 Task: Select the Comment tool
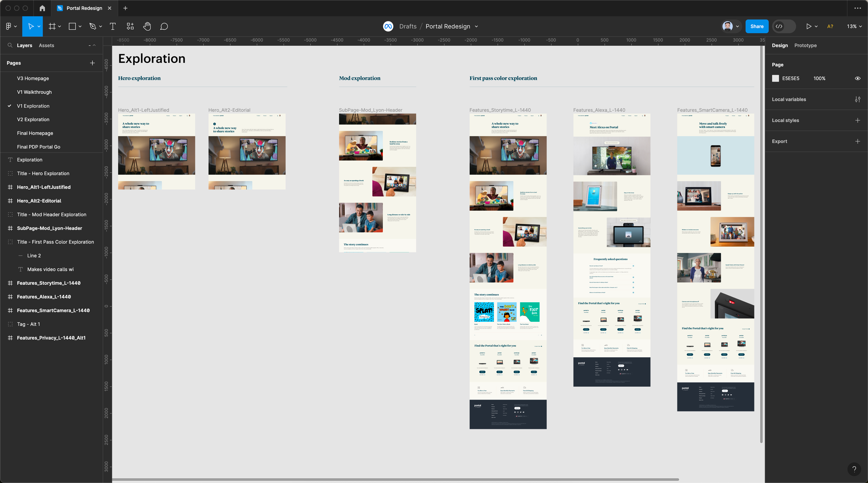click(x=164, y=26)
